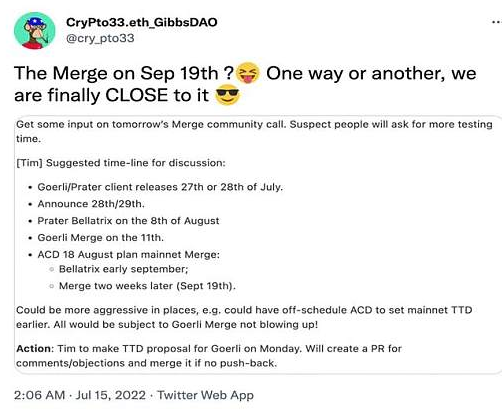Open the Twitter Web App source link

(x=205, y=395)
